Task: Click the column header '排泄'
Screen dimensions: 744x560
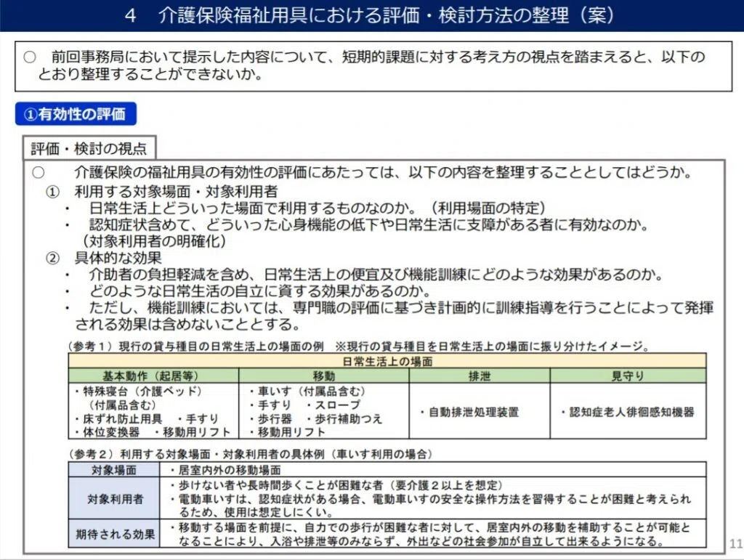Action: [480, 376]
